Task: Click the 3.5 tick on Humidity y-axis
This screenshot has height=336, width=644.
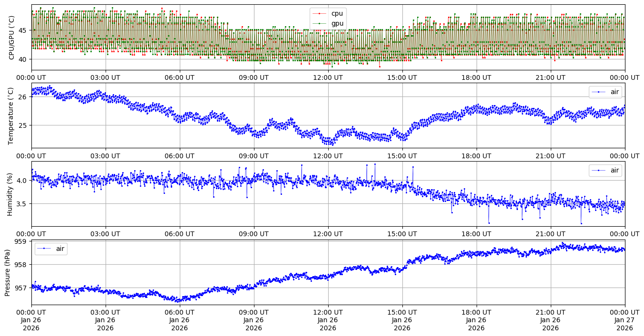Action: (x=21, y=204)
